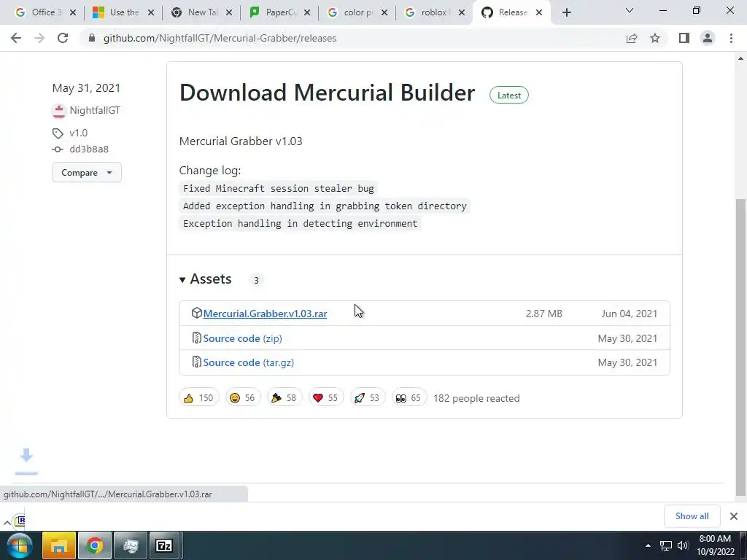
Task: Open File Explorer from taskbar
Action: coord(58,545)
